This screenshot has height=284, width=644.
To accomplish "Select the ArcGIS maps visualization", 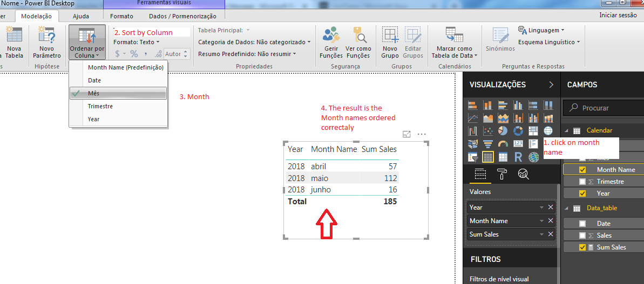I will coord(533,157).
